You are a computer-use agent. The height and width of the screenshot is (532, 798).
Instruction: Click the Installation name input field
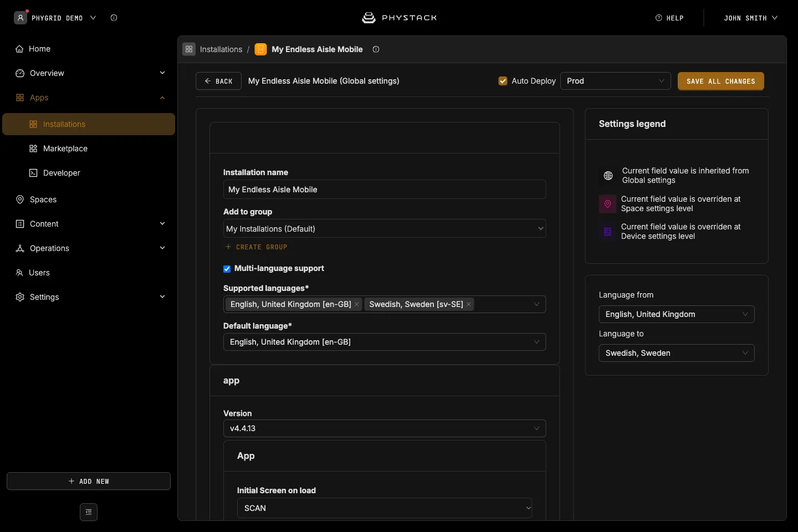(x=385, y=190)
